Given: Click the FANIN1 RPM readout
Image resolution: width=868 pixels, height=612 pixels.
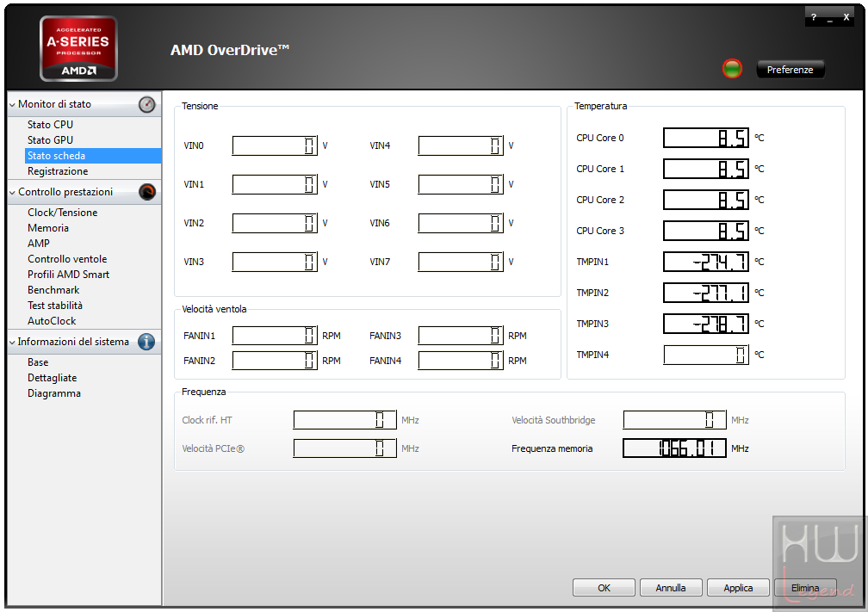Looking at the screenshot, I should click(x=275, y=336).
